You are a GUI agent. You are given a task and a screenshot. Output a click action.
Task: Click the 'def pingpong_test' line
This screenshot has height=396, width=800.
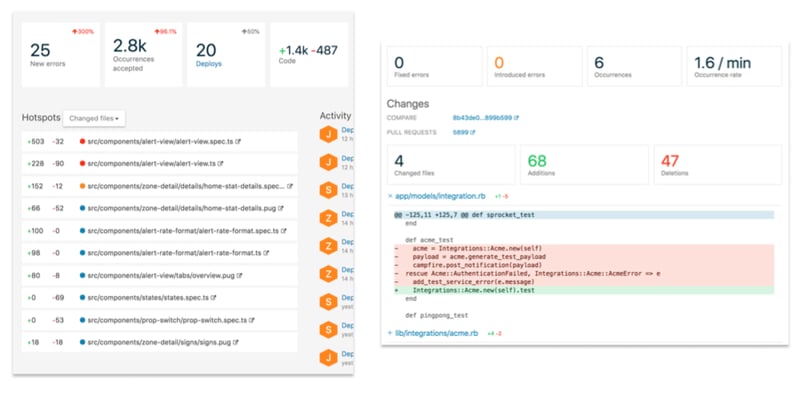click(x=437, y=315)
